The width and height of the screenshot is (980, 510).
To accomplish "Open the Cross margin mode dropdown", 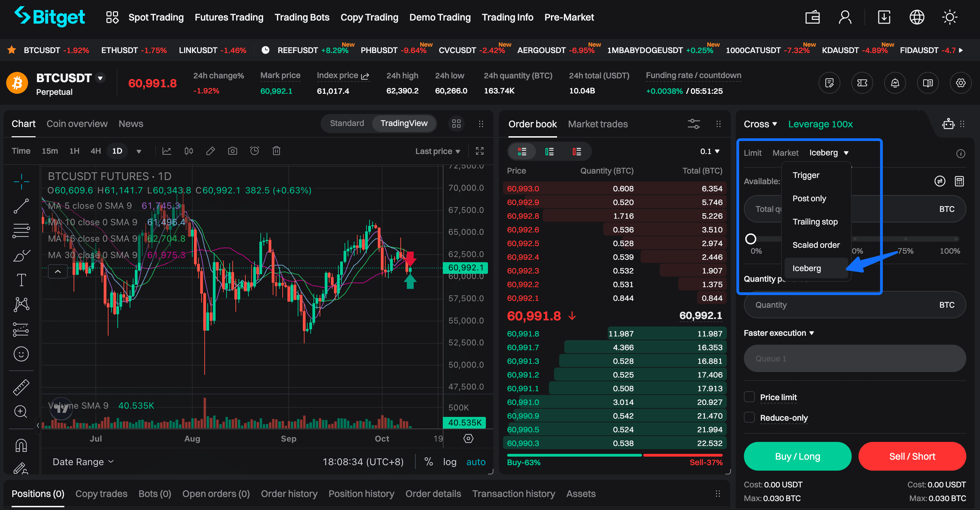I will pos(760,124).
